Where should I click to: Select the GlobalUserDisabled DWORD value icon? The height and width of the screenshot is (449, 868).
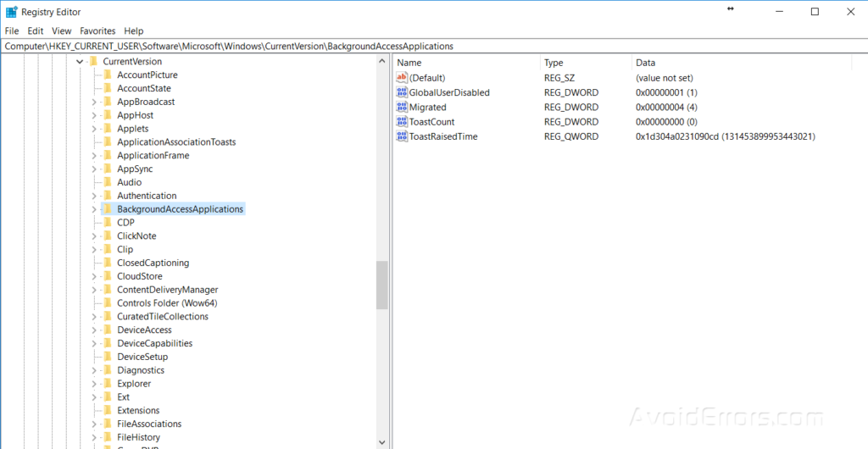(402, 92)
